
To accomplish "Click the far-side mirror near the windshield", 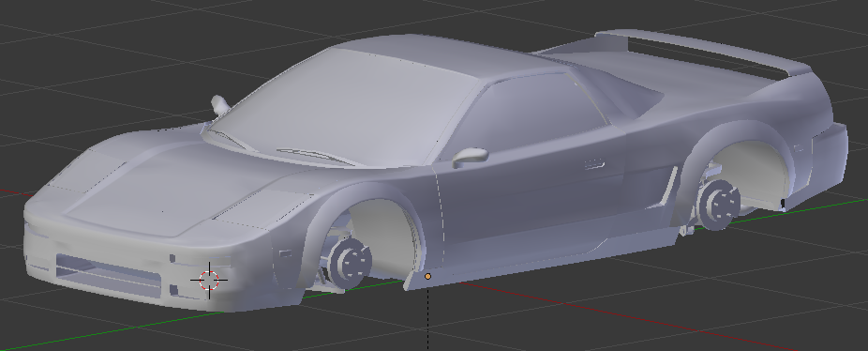I will click(219, 105).
